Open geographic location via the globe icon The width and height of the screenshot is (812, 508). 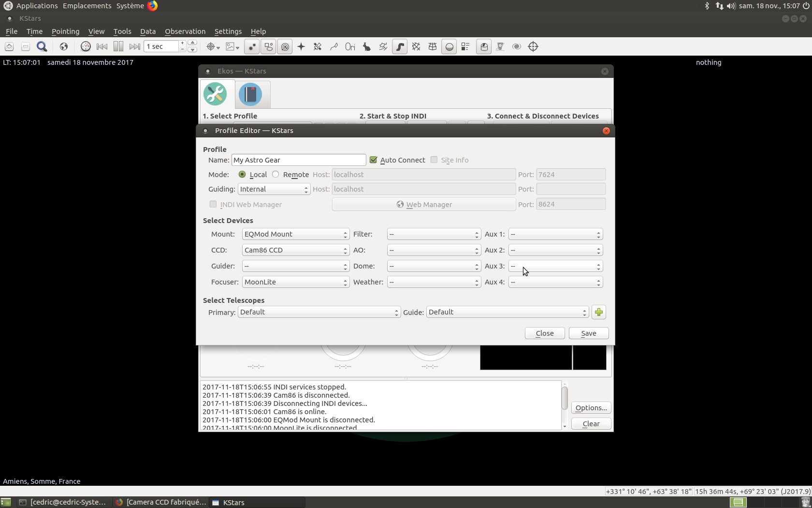coord(63,46)
